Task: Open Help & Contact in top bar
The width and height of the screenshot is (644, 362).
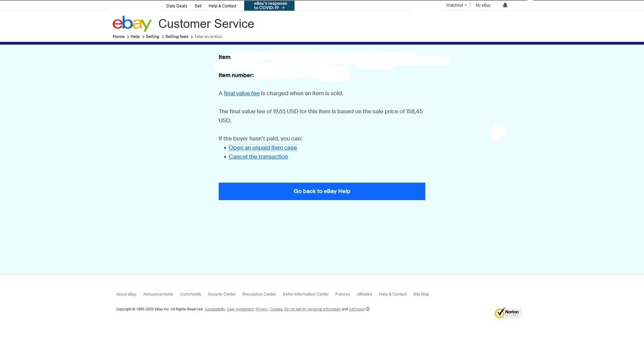Action: [x=222, y=6]
